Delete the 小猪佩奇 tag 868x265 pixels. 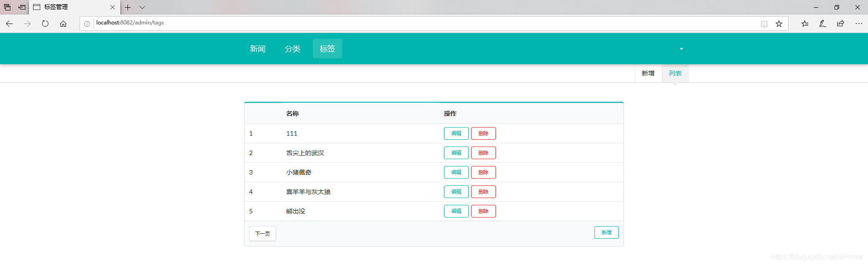tap(483, 172)
